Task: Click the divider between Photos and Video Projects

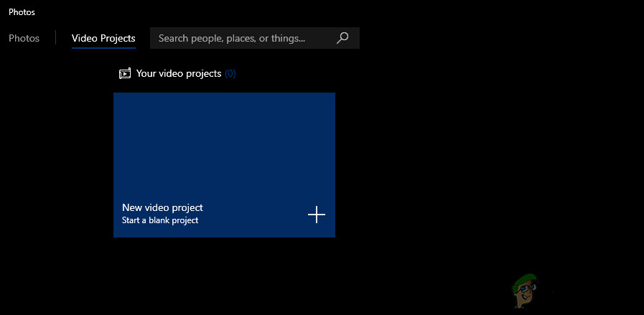Action: [55, 38]
